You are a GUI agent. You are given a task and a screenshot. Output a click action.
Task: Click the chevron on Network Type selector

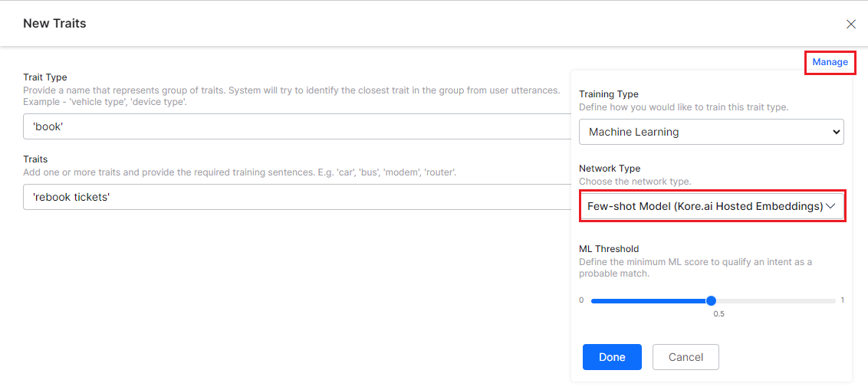[x=830, y=206]
